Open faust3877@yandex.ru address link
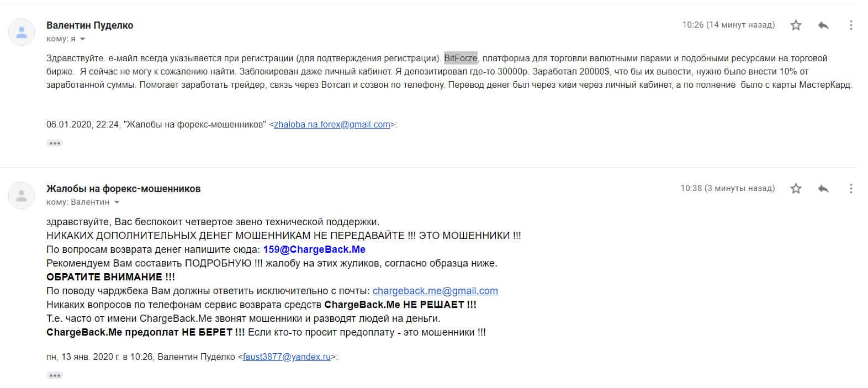Screen dimensions: 868x388 click(x=287, y=357)
